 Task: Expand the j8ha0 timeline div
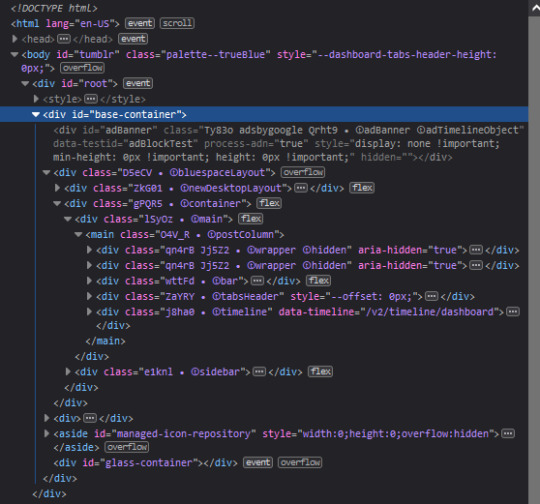(89, 312)
